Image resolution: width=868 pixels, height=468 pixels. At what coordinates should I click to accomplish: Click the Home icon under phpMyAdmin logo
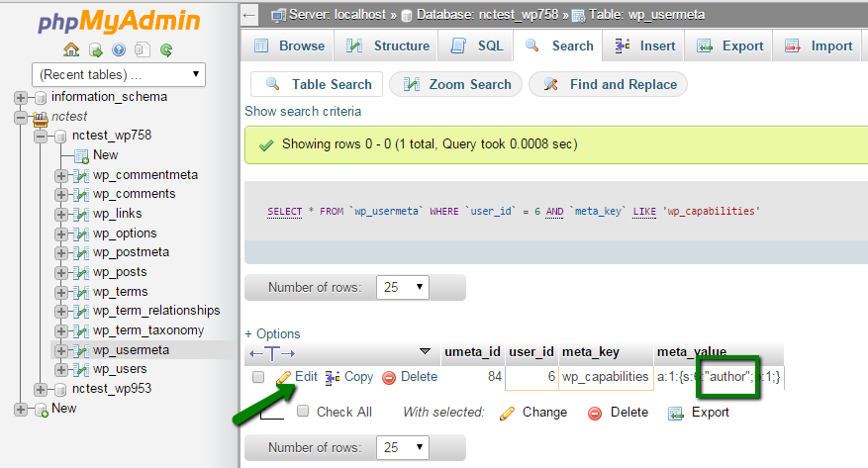pos(71,49)
